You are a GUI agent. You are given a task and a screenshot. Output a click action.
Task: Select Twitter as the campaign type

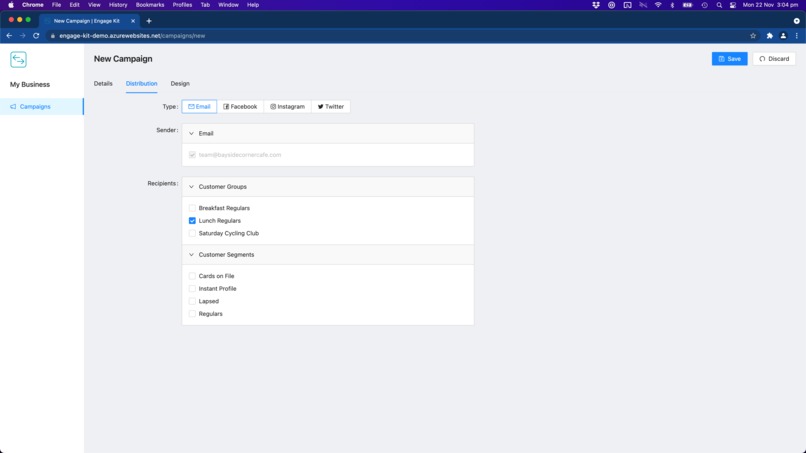click(x=331, y=106)
